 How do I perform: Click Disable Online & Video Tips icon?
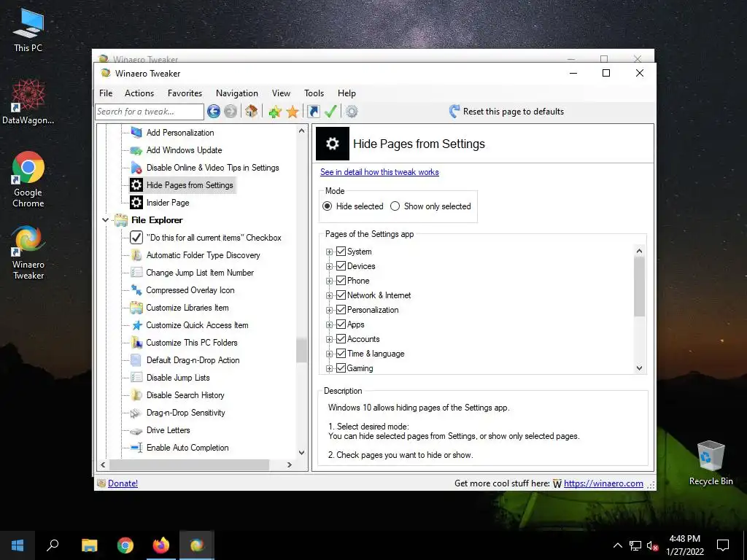click(x=136, y=168)
